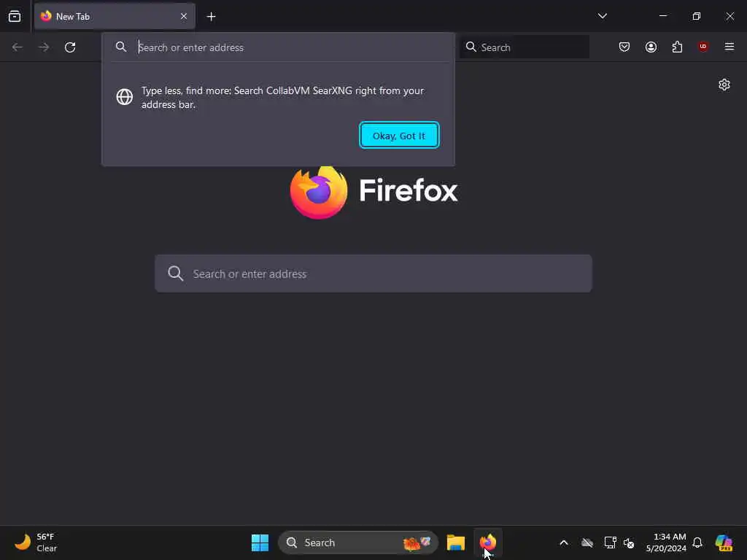Open Save to Pocket icon

pyautogui.click(x=624, y=47)
